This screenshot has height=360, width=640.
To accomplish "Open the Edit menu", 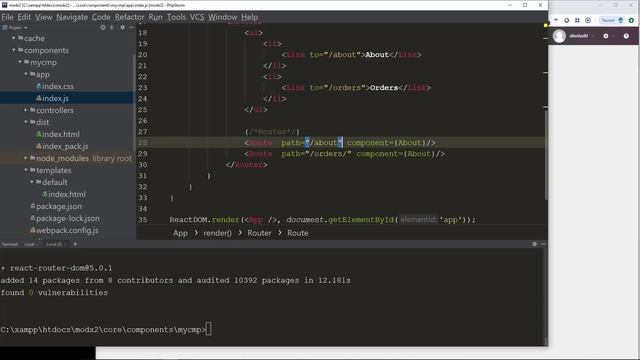I will pos(24,17).
